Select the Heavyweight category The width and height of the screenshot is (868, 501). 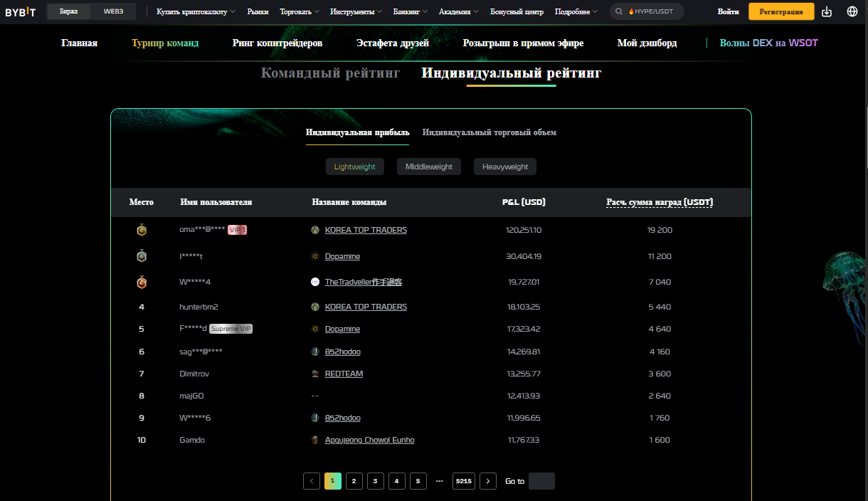(x=505, y=167)
